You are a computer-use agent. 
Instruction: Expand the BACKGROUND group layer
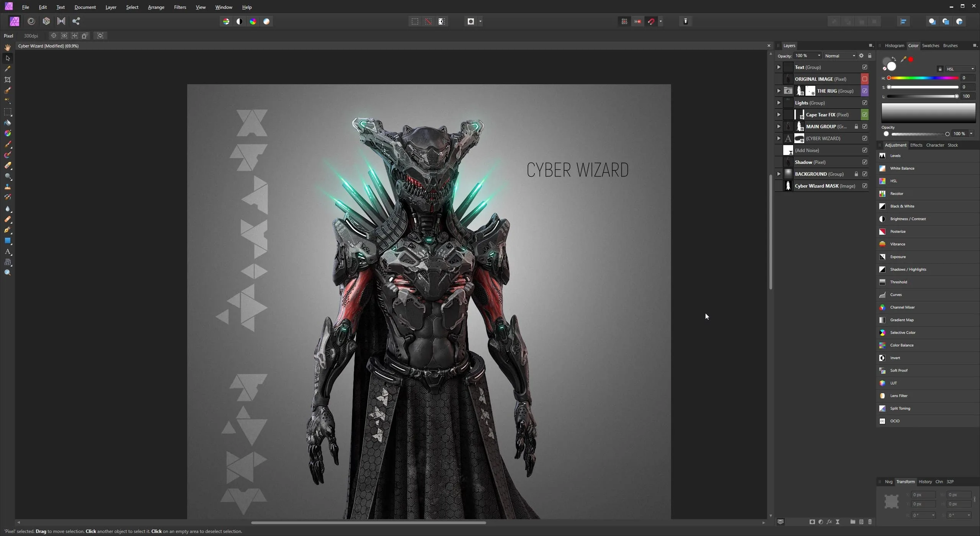[779, 173]
